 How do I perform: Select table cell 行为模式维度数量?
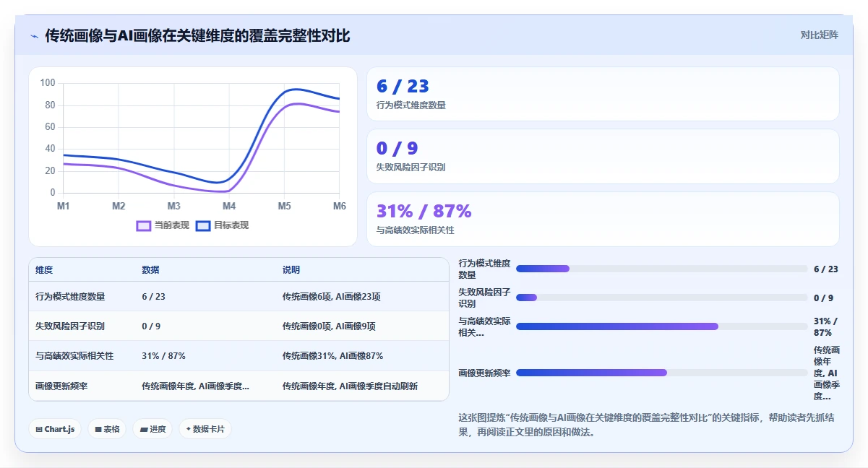(x=70, y=297)
